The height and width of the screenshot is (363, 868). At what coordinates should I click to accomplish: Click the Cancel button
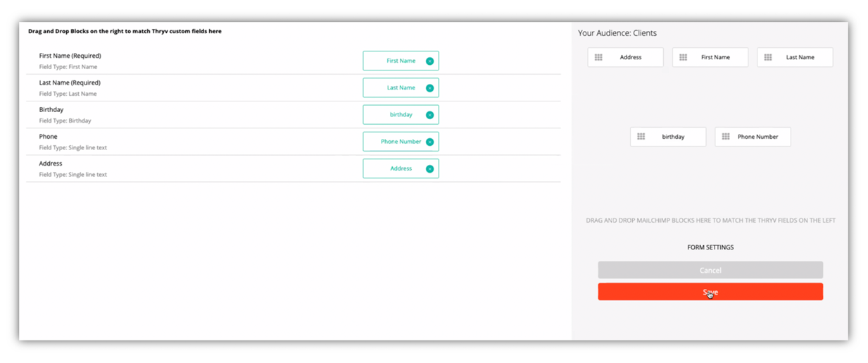tap(710, 270)
